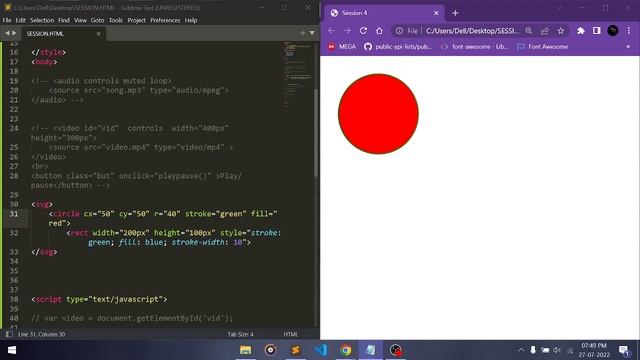Go to next tab with right arrow
Screen dimensions: 640x360
(14, 33)
